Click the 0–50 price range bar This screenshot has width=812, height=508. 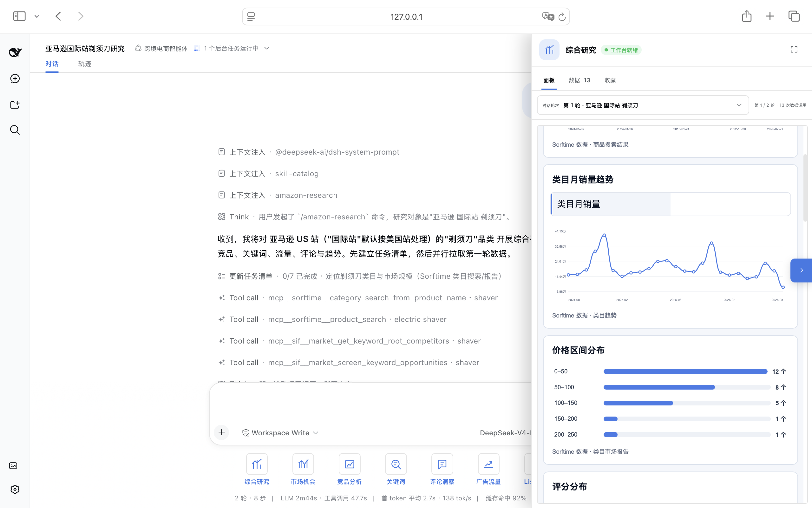point(685,371)
